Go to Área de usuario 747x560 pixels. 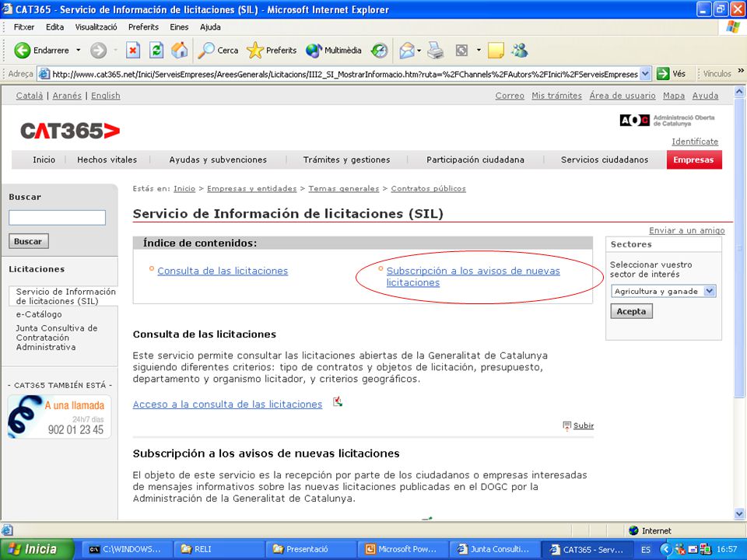tap(622, 96)
